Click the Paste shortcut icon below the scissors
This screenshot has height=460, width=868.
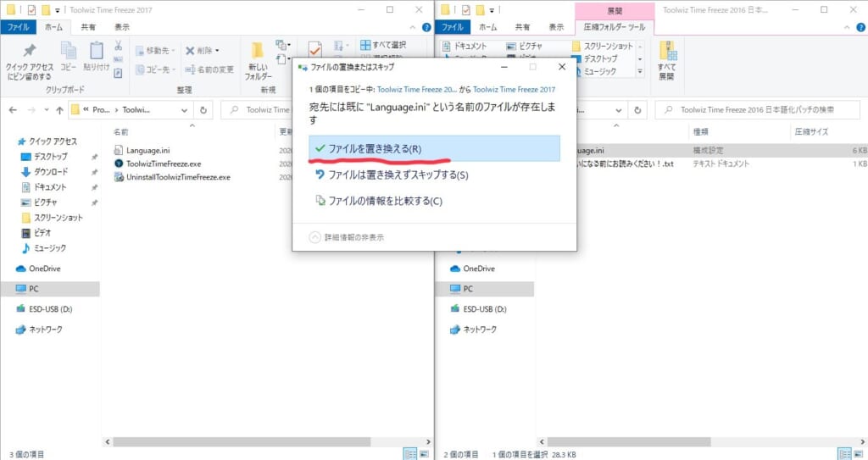pos(118,73)
